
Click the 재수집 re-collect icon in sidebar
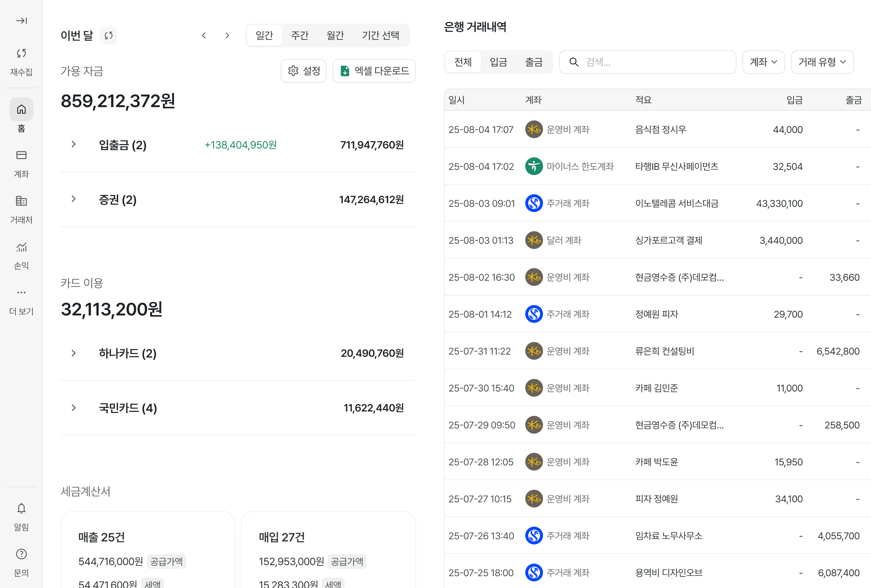click(21, 54)
